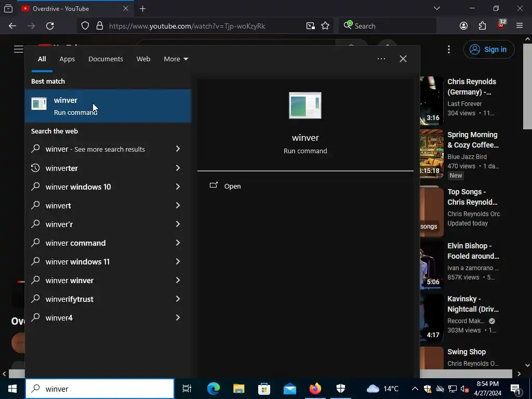This screenshot has height=399, width=532.
Task: Expand 'winver - See more search results' arrow
Action: (x=178, y=149)
